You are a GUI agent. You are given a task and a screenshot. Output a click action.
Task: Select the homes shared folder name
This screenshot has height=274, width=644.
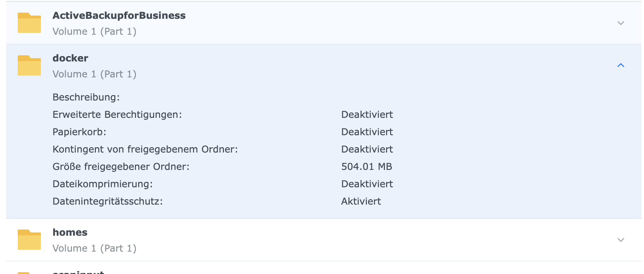[x=70, y=232]
